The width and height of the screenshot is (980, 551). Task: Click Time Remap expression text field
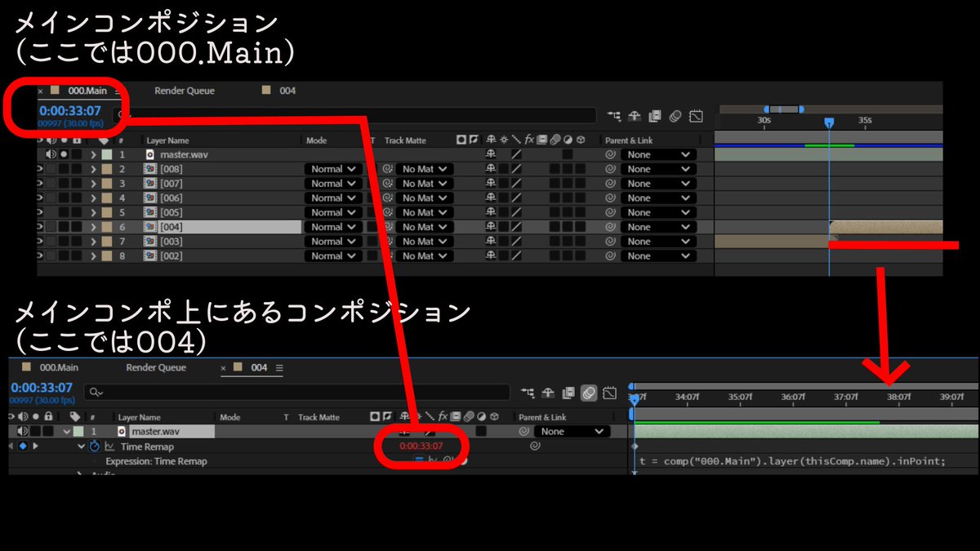(792, 461)
